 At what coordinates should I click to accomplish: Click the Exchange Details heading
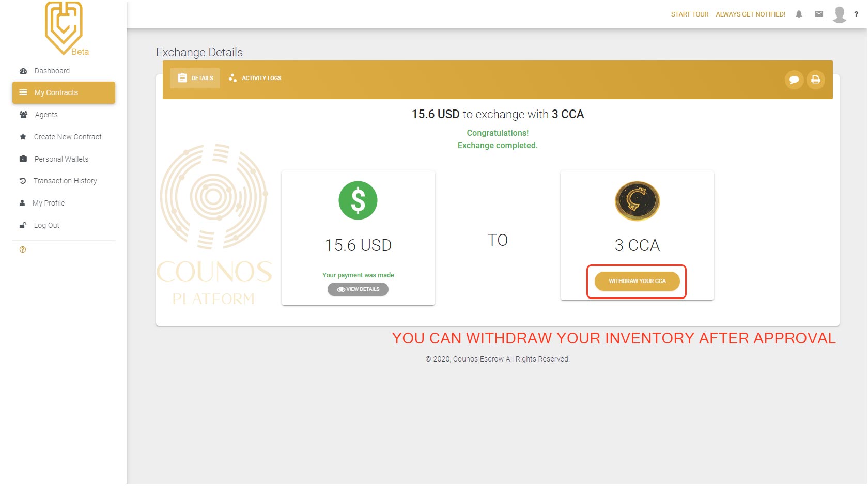pos(199,52)
